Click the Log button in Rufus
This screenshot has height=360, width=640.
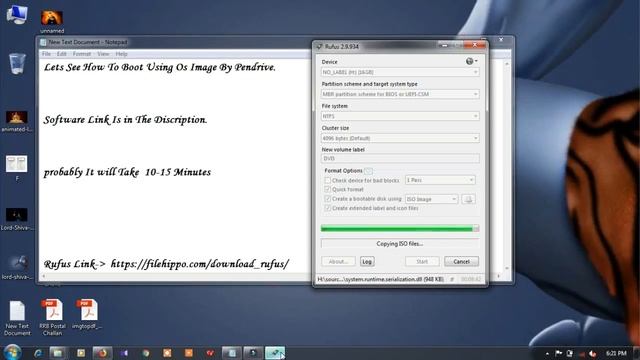coord(367,262)
